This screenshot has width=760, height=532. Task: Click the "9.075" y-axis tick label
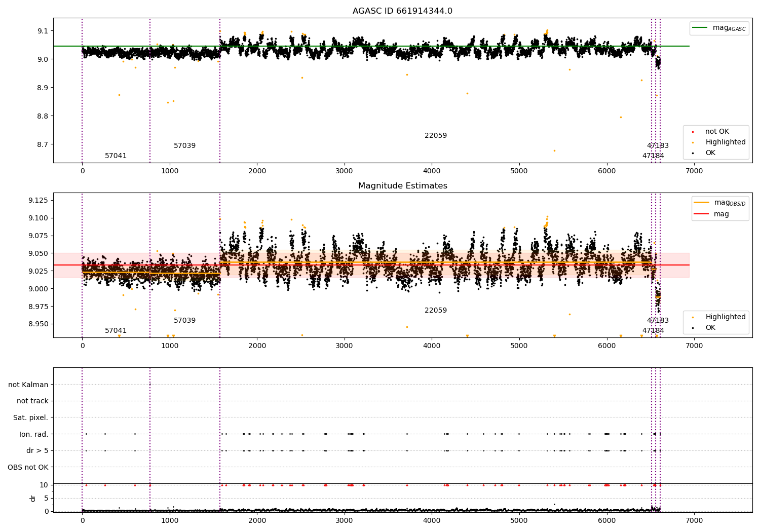[39, 236]
